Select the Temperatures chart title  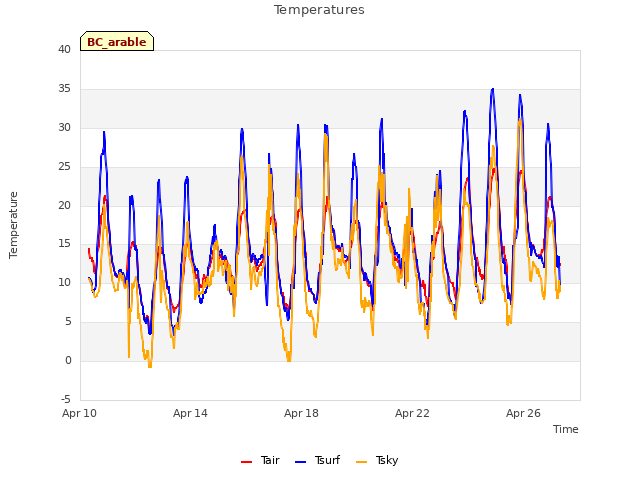pyautogui.click(x=319, y=10)
